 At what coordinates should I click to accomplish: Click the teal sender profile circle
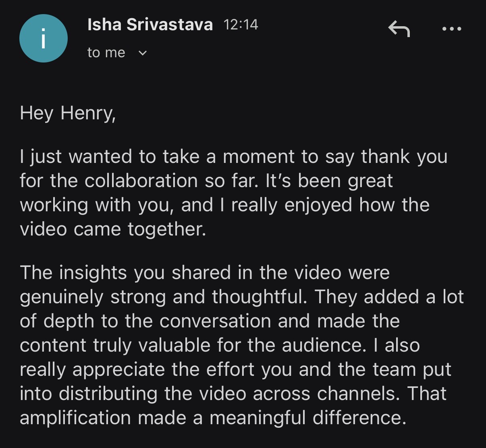[43, 38]
